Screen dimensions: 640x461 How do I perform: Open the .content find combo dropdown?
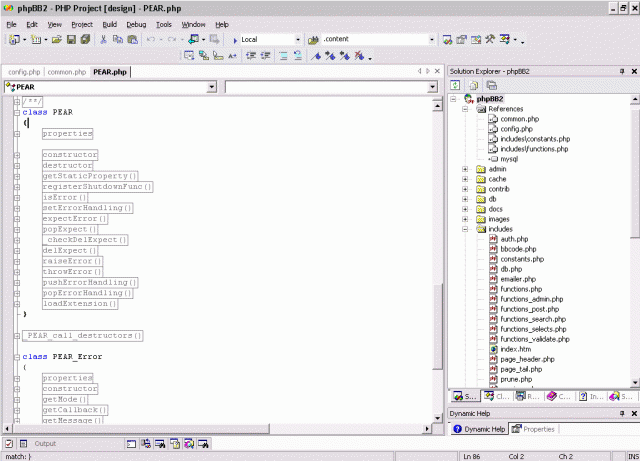coord(432,40)
